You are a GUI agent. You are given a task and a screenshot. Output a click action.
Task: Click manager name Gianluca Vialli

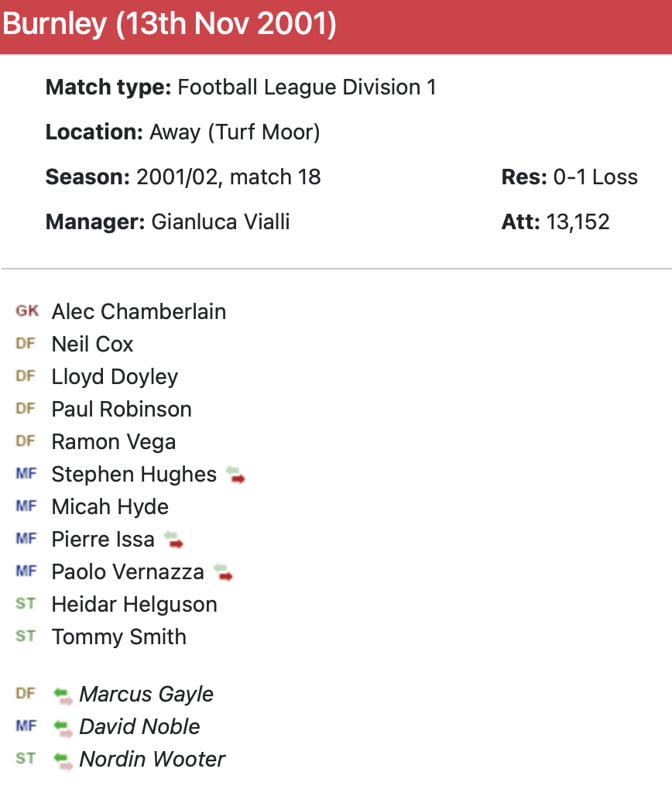click(x=221, y=222)
